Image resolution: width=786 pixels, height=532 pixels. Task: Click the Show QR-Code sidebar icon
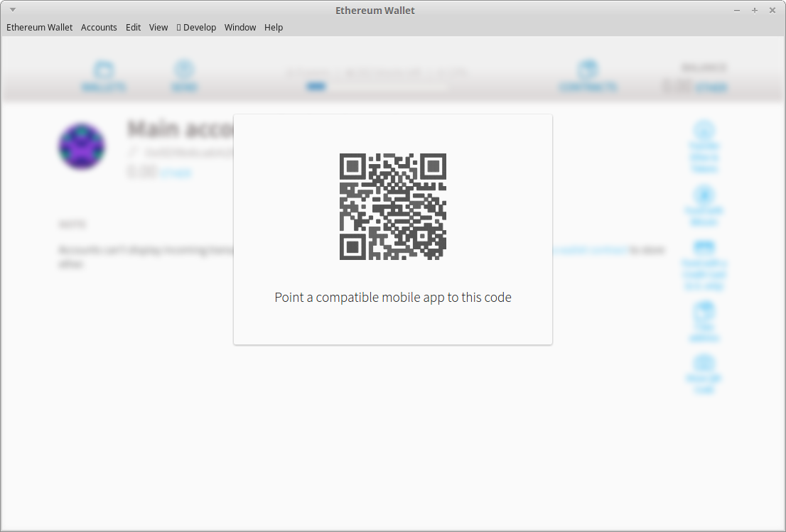pos(704,364)
